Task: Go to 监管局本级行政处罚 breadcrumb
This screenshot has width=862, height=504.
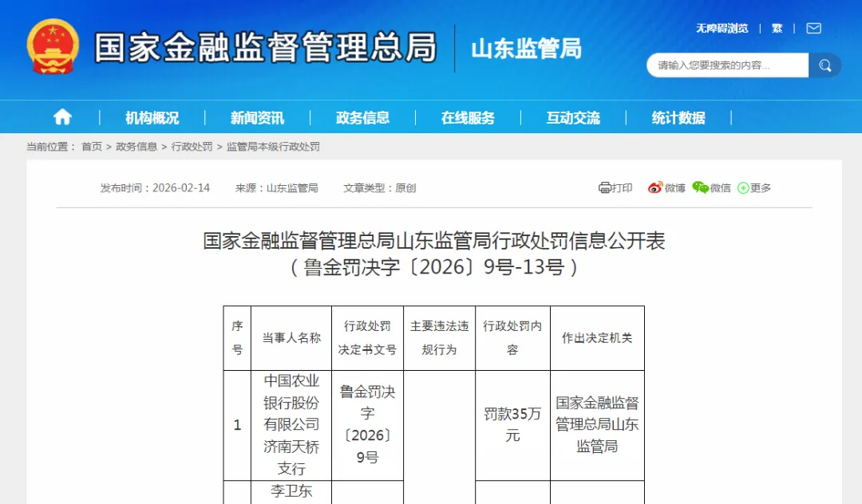Action: [x=273, y=147]
